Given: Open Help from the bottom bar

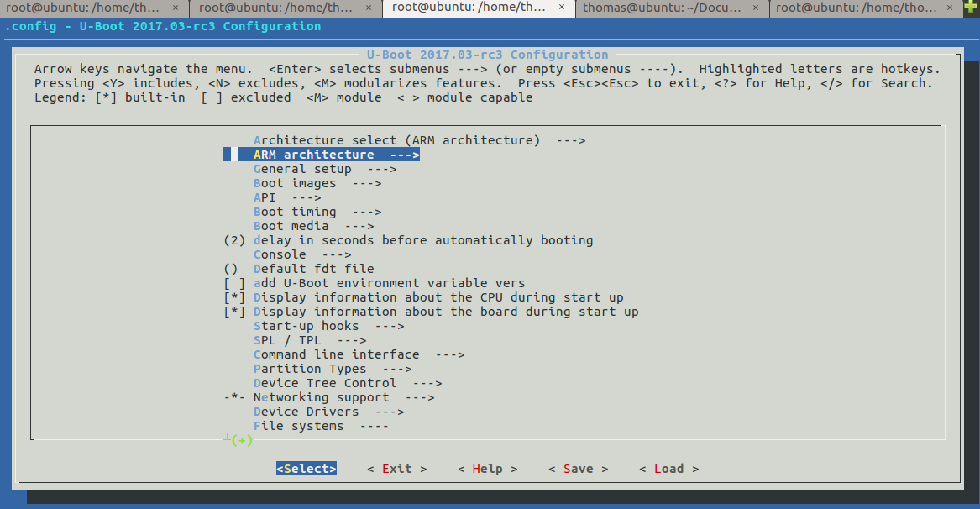Looking at the screenshot, I should click(x=487, y=469).
